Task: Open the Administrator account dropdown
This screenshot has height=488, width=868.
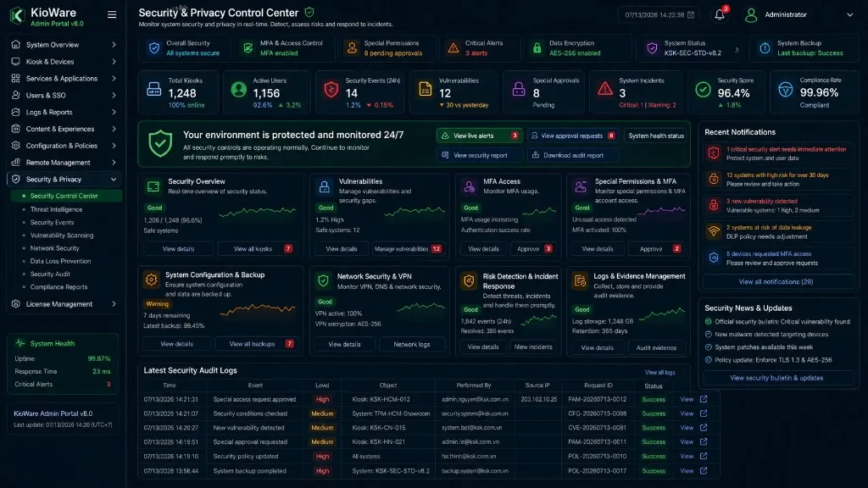Action: coord(849,15)
